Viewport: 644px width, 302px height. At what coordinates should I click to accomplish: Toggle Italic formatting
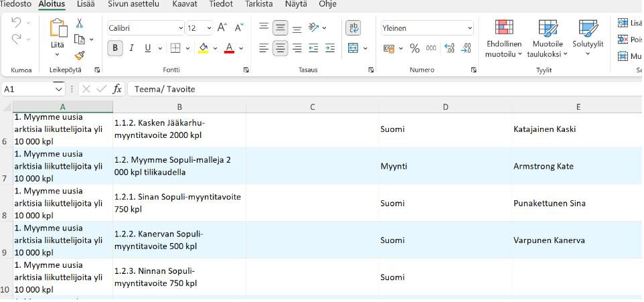coord(132,48)
